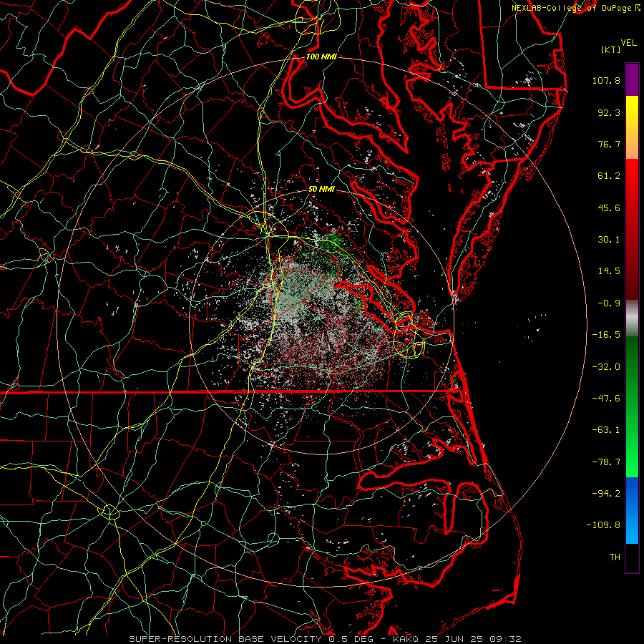The height and width of the screenshot is (644, 644).
Task: Click the -94.2 velocity scale value
Action: point(606,493)
